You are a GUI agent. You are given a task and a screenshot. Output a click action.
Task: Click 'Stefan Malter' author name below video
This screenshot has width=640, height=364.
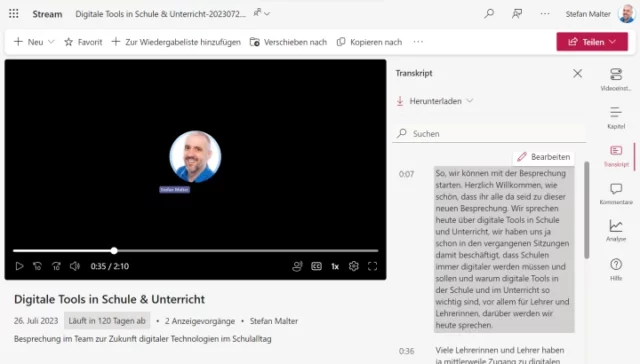pyautogui.click(x=274, y=321)
